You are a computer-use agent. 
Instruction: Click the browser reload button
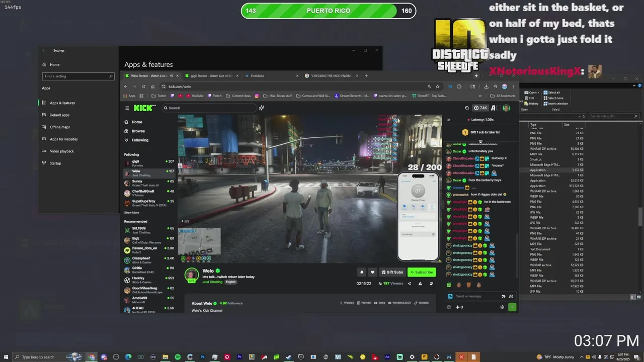tap(143, 86)
